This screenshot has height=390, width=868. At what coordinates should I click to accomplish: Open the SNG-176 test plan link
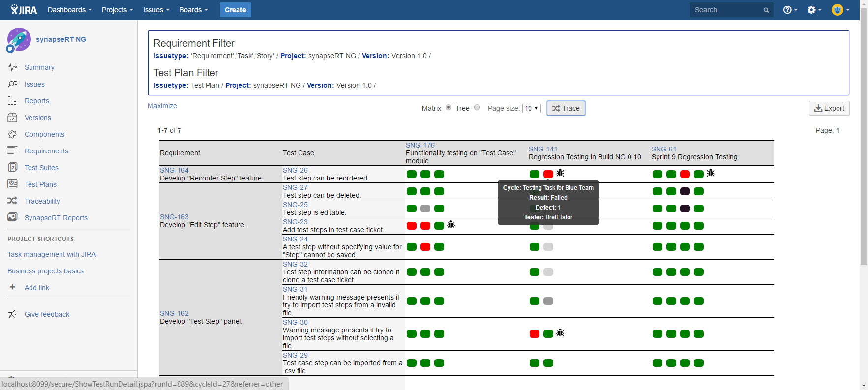coord(420,145)
